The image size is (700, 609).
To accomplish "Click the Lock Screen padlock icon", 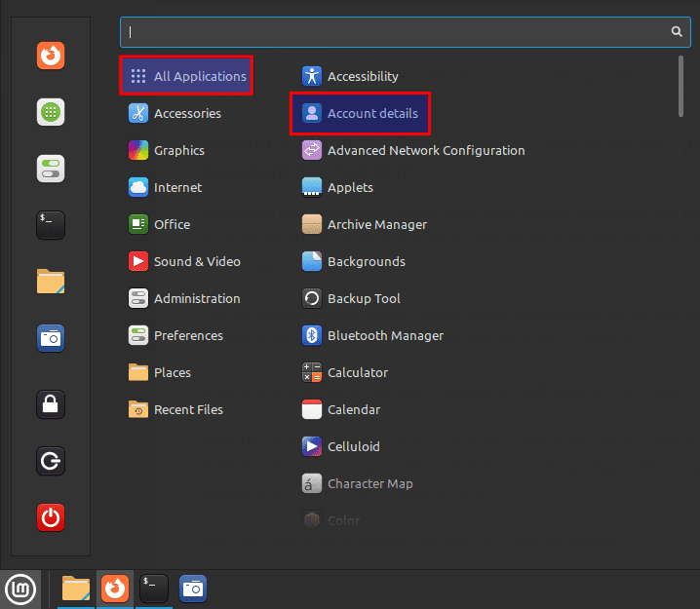I will (x=51, y=404).
